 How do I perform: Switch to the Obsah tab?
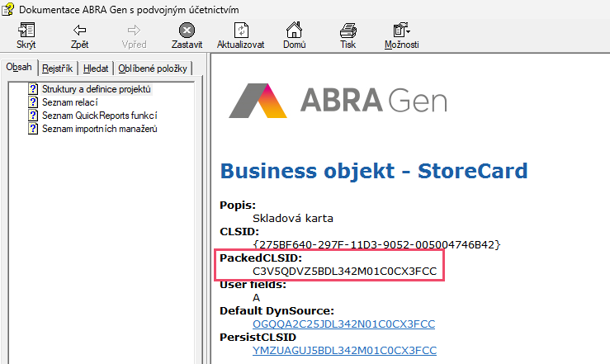19,67
